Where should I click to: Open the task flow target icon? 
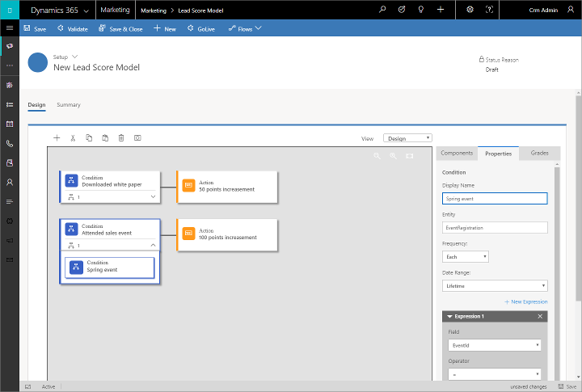pos(402,10)
